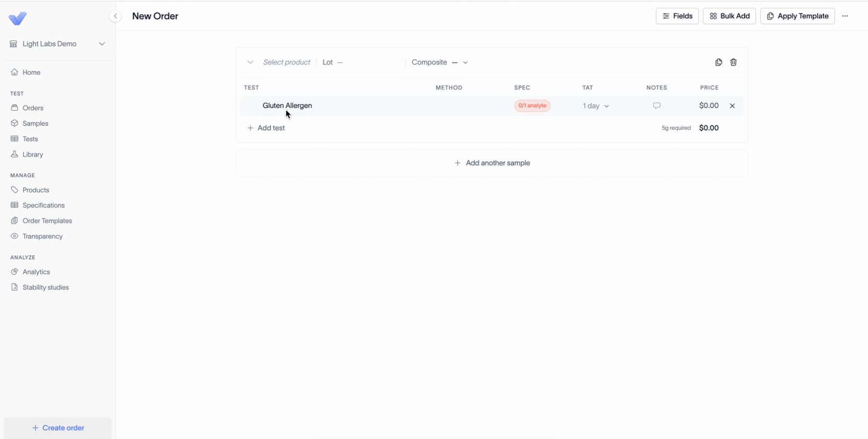
Task: Click the TAT column header
Action: [x=588, y=88]
